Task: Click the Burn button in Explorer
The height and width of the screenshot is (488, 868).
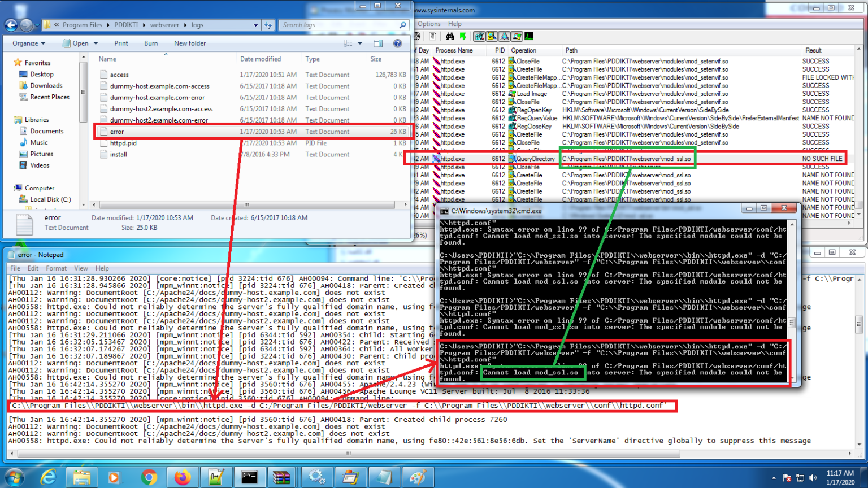Action: click(151, 43)
